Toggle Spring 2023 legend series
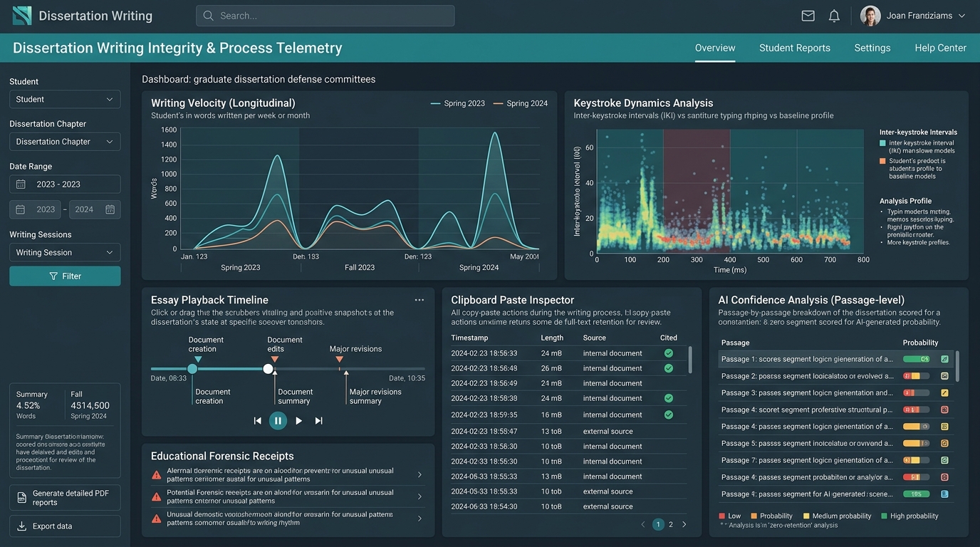The height and width of the screenshot is (547, 980). [457, 103]
